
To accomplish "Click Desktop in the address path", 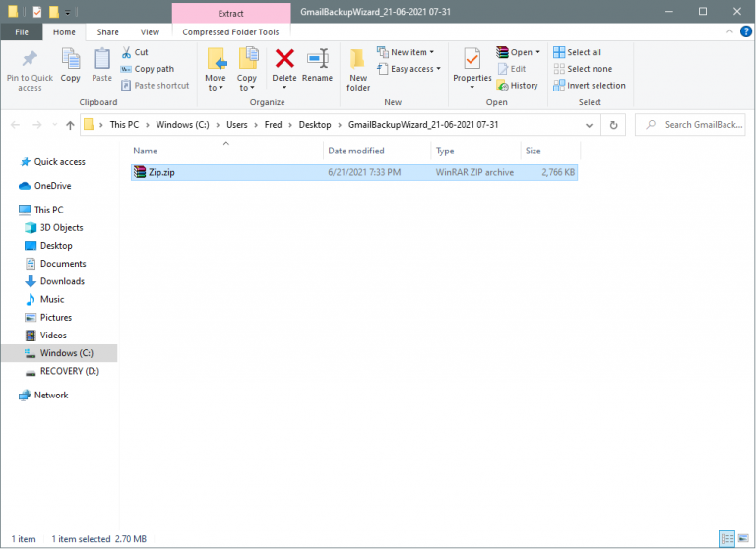I will tap(315, 125).
